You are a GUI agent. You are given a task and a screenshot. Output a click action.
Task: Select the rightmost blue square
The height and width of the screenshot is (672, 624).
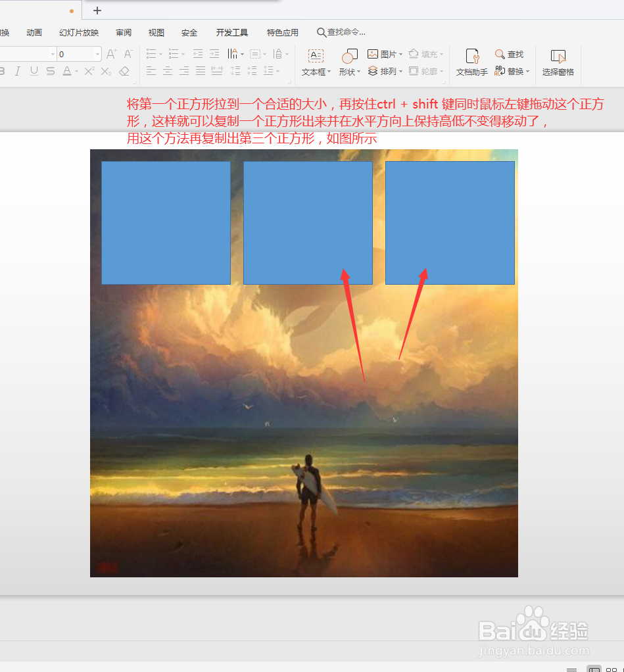[450, 223]
